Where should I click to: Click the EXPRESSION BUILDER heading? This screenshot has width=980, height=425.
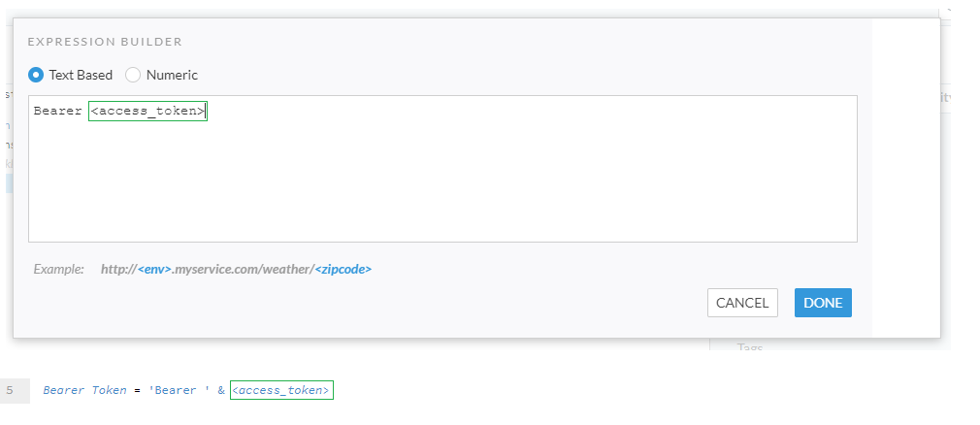pyautogui.click(x=105, y=42)
